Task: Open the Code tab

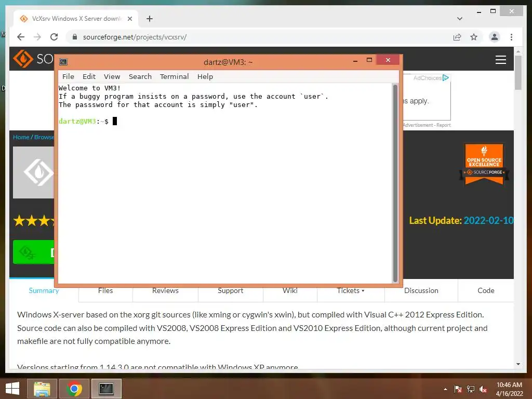Action: coord(486,290)
